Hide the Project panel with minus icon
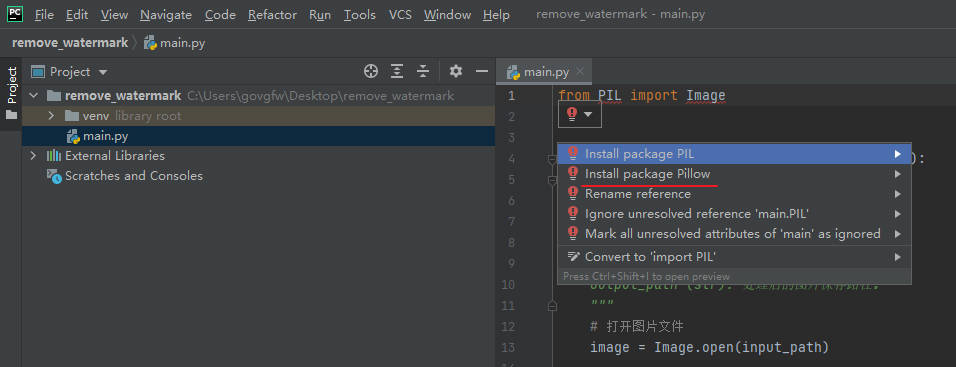Screen dimensions: 956x367 pyautogui.click(x=482, y=71)
